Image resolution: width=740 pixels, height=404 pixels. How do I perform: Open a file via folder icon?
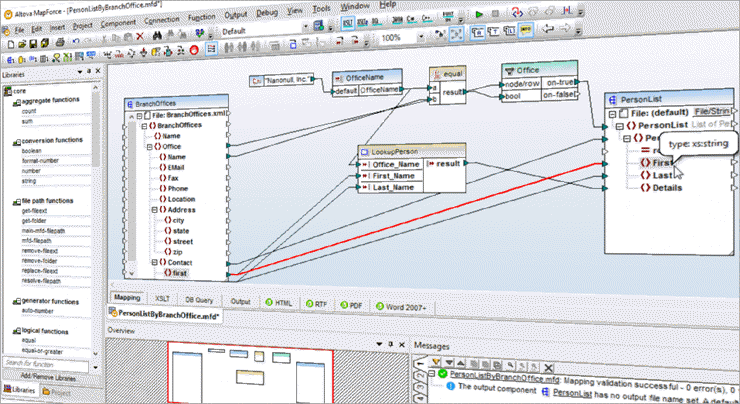pyautogui.click(x=22, y=44)
